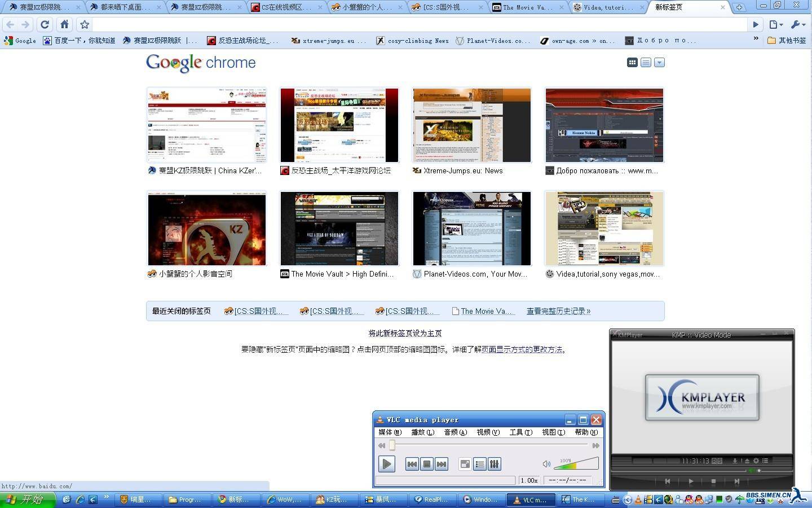Open 页面显示方式的更改方法 help link
The height and width of the screenshot is (508, 812).
coord(522,349)
